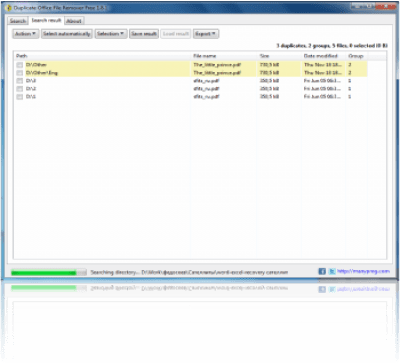Select the pdf file name in D:\3 row
Screen dimensions: 400x364
point(206,81)
